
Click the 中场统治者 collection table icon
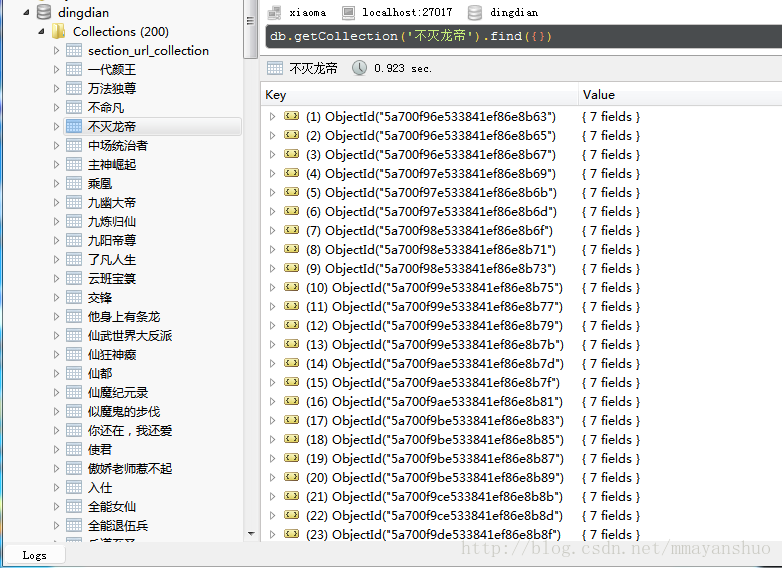point(74,145)
